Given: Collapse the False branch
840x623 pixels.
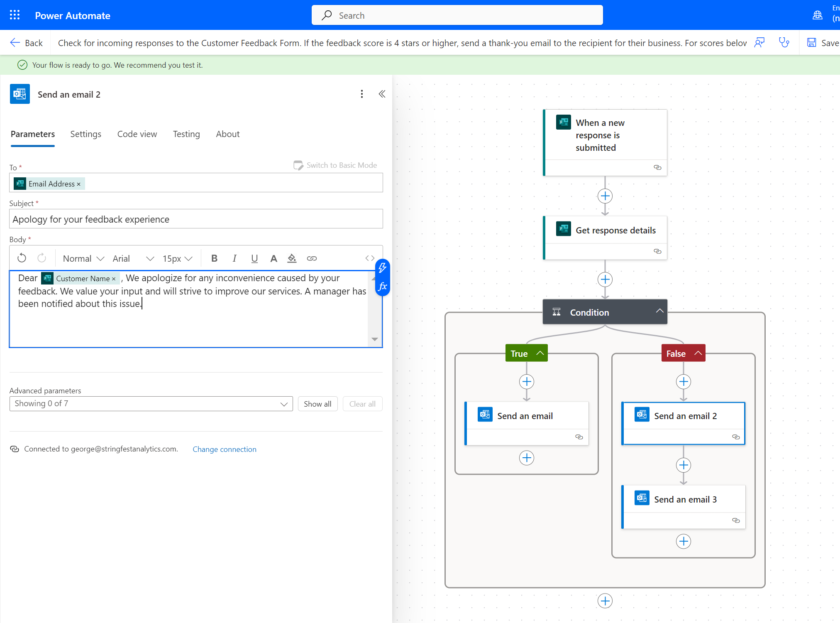Looking at the screenshot, I should tap(698, 353).
